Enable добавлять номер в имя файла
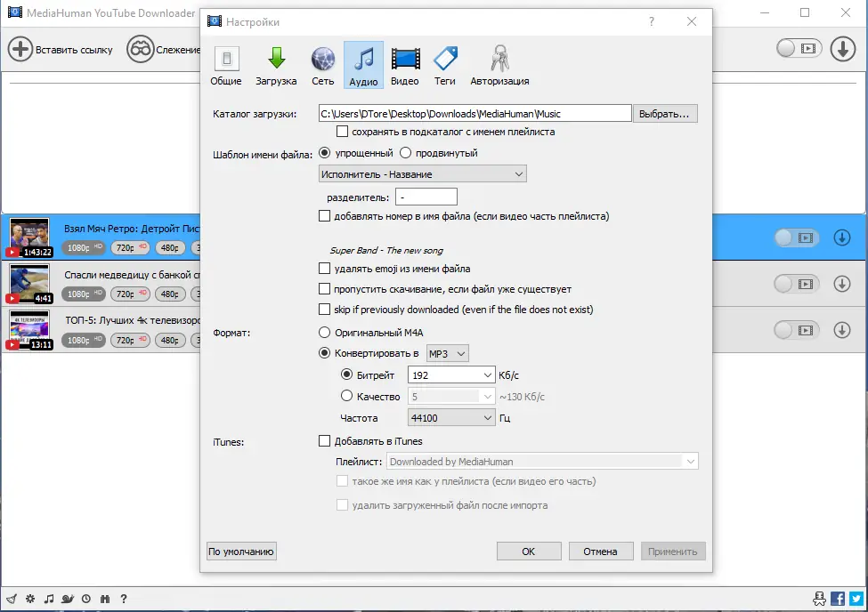Screen dimensions: 868x612 click(x=324, y=216)
